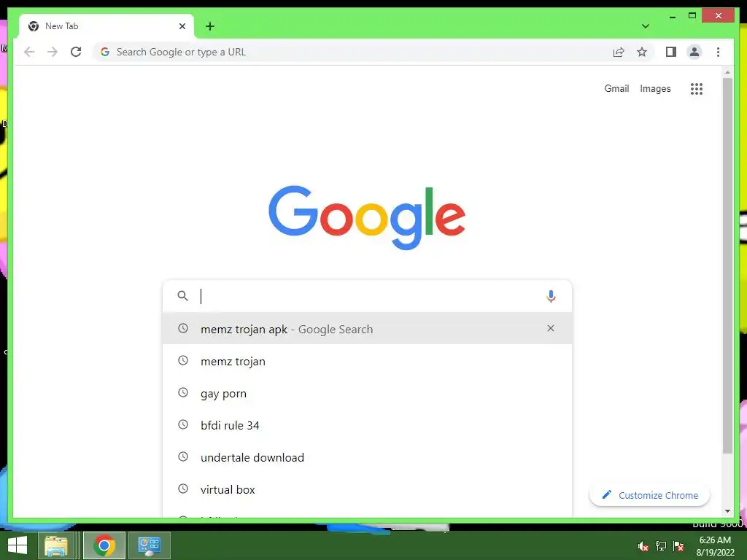Open the taskbar clock showing 6:26 AM
This screenshot has height=560, width=747.
click(715, 546)
